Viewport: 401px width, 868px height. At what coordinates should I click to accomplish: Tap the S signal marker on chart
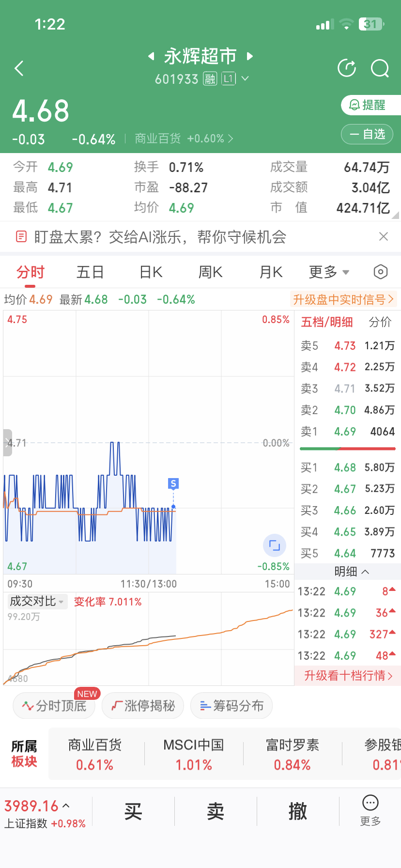click(173, 483)
